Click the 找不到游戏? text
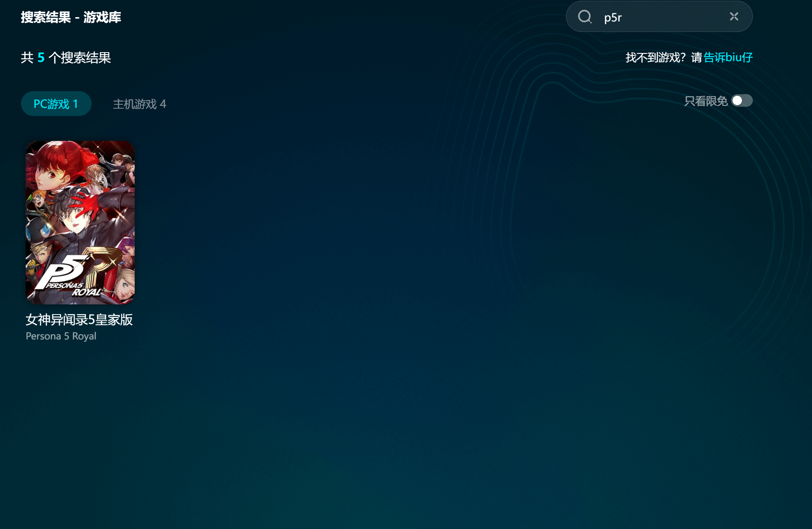The width and height of the screenshot is (812, 529). point(655,58)
